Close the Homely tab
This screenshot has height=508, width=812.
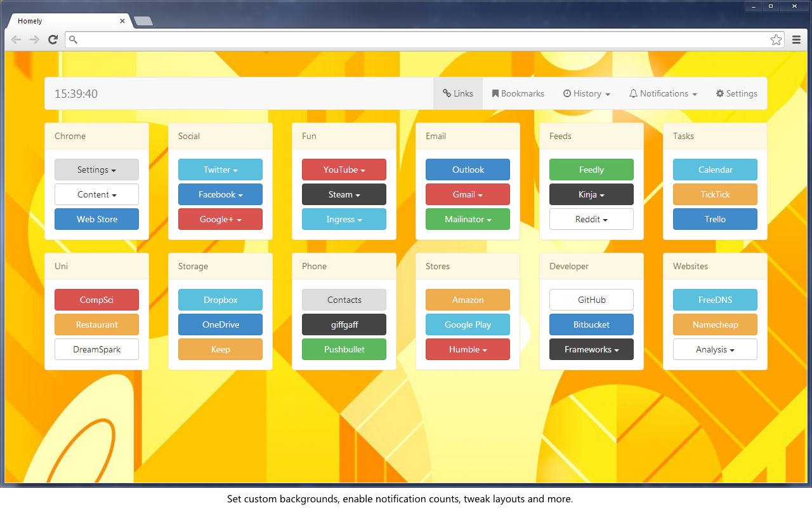pyautogui.click(x=122, y=21)
